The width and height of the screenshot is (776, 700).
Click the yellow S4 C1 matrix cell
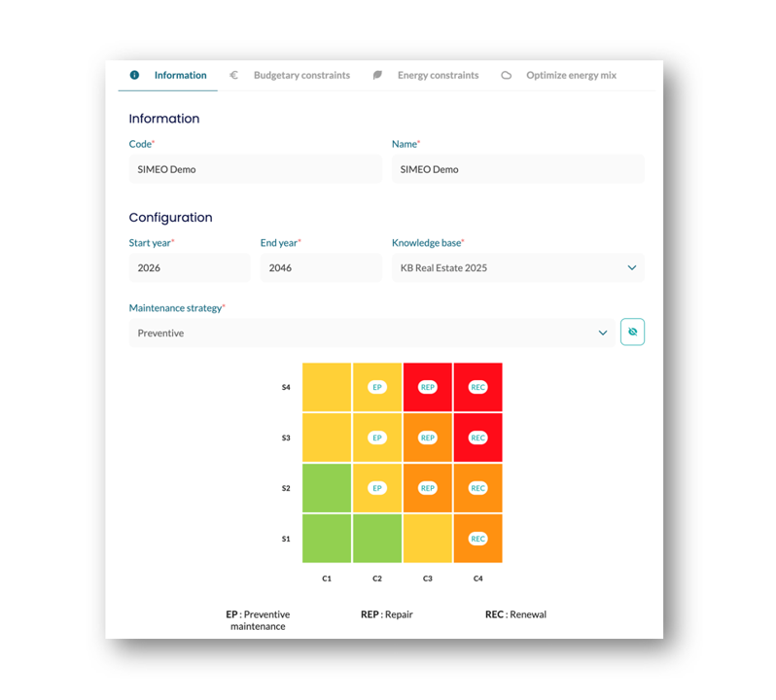pyautogui.click(x=327, y=387)
